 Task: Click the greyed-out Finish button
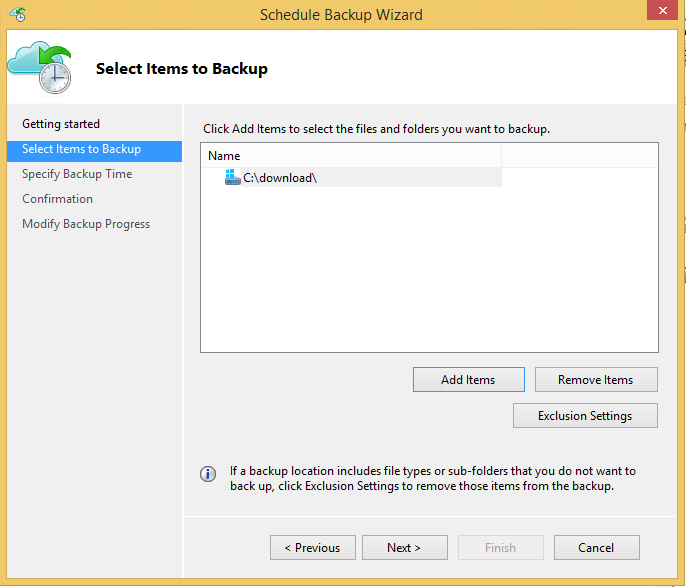(500, 548)
